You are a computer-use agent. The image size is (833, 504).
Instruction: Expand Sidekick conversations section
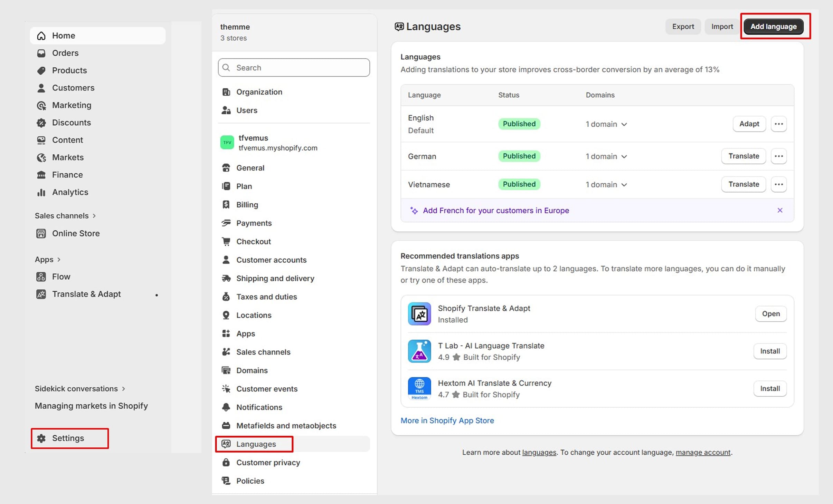80,389
